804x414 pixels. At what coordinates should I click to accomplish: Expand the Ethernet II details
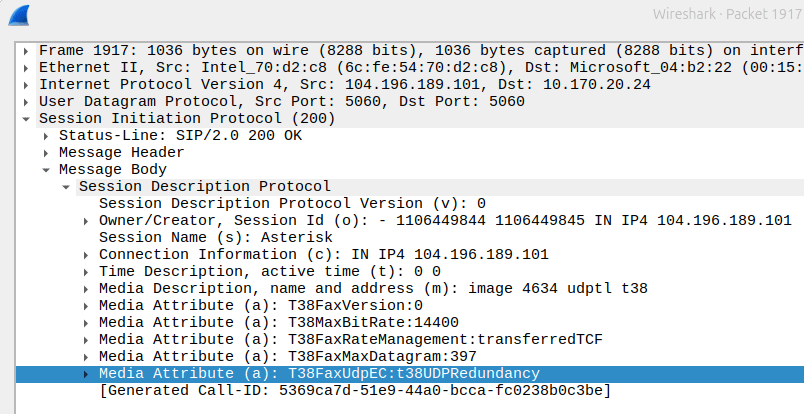click(26, 68)
